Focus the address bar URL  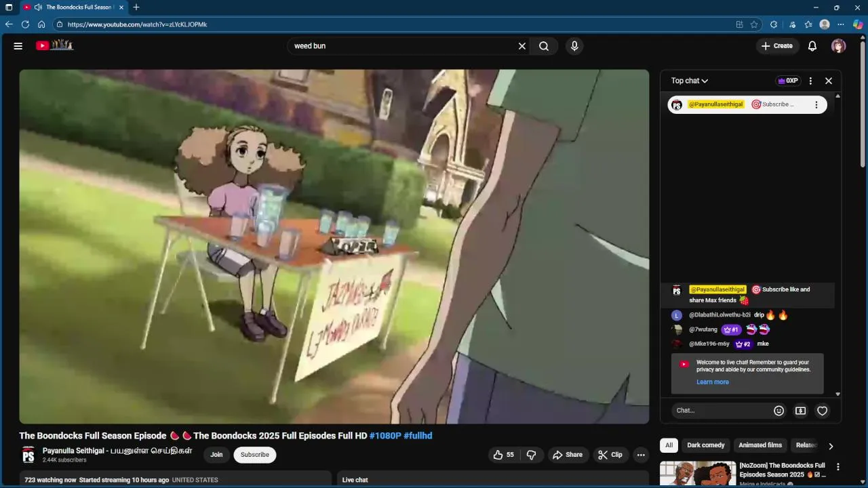pyautogui.click(x=137, y=24)
